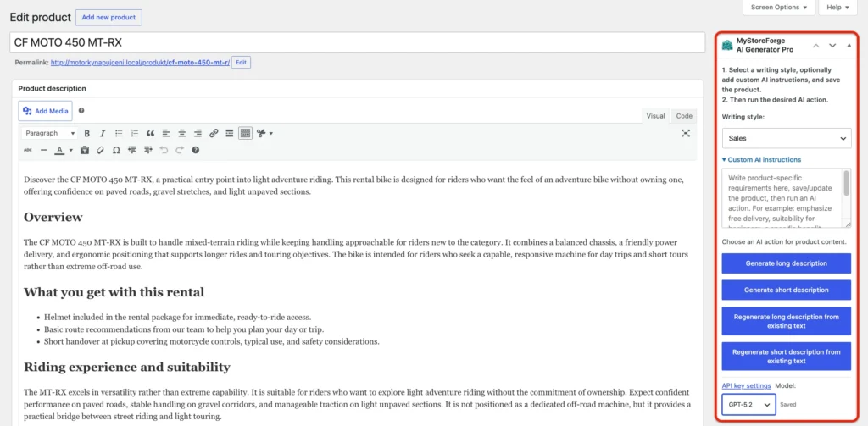The width and height of the screenshot is (868, 426).
Task: Click the product title field
Action: [358, 42]
